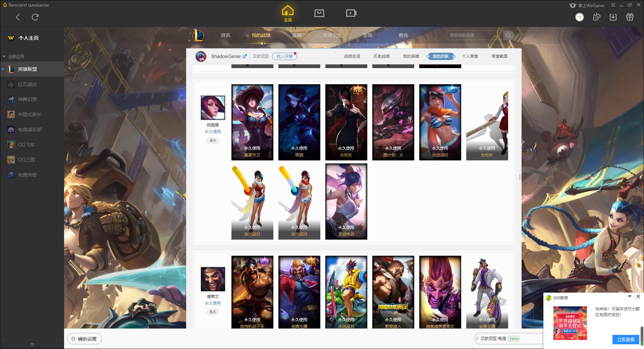Focus the 搜索我的英雄 search field

click(474, 35)
